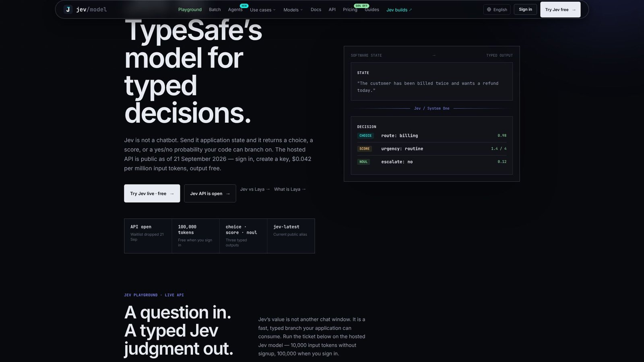Click the escalate: no row text
The image size is (644, 362).
[397, 162]
